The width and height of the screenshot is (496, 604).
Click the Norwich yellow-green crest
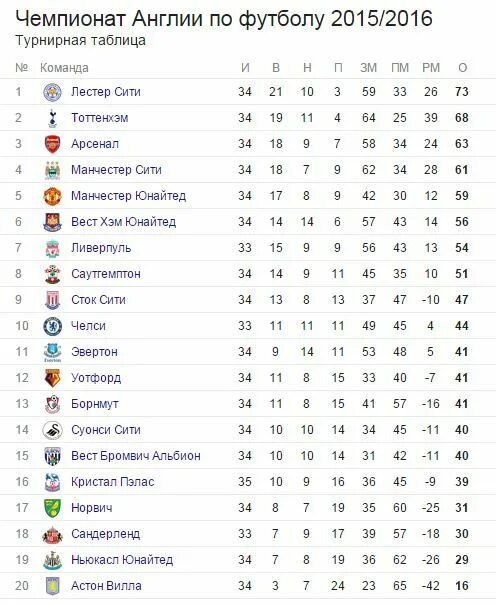[52, 508]
